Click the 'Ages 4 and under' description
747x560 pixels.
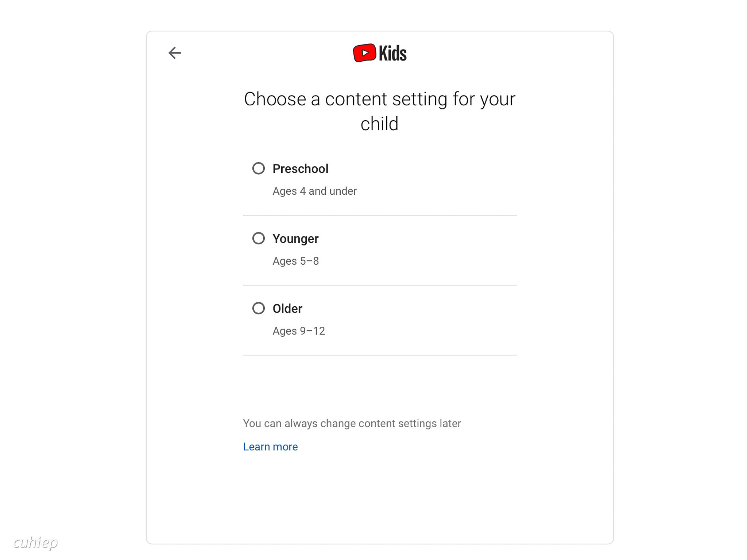pyautogui.click(x=314, y=191)
